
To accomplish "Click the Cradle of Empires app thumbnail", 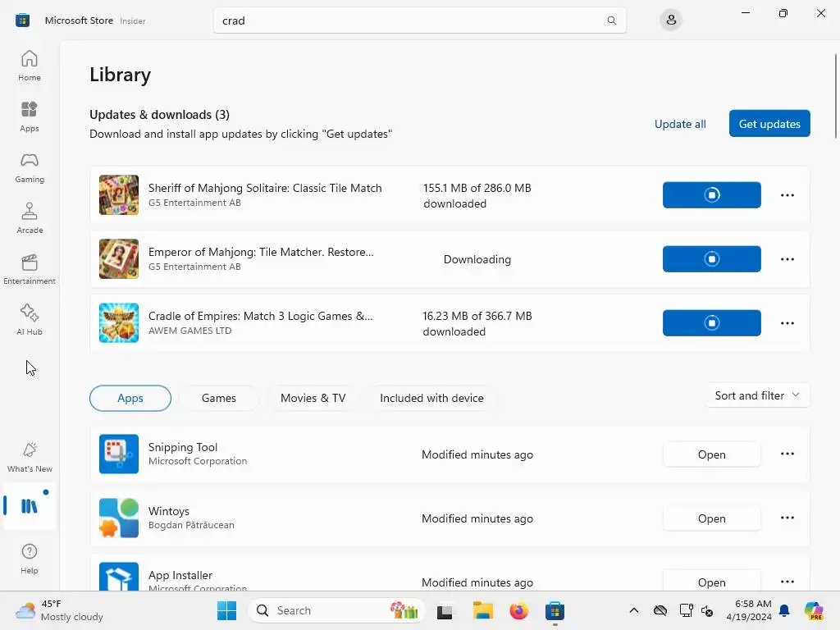I will pos(119,323).
